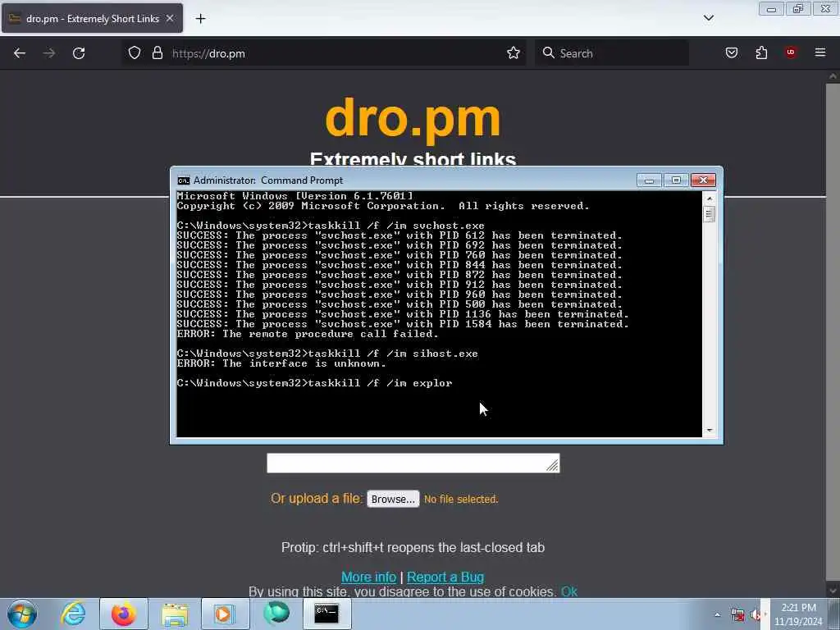This screenshot has width=840, height=630.
Task: Expand the list all tabs chevron
Action: (709, 18)
